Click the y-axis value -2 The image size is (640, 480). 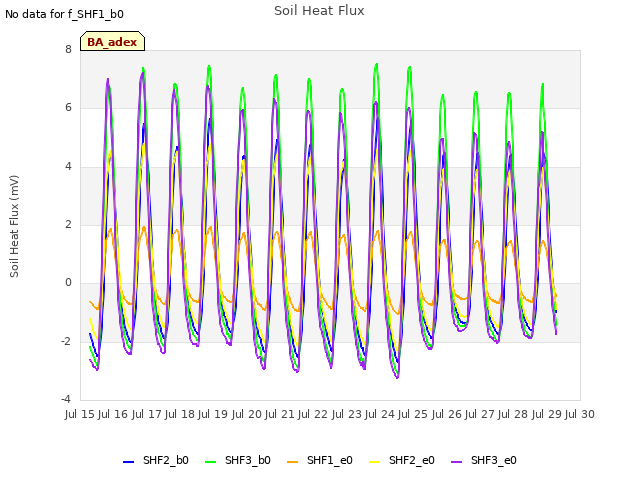coord(66,341)
